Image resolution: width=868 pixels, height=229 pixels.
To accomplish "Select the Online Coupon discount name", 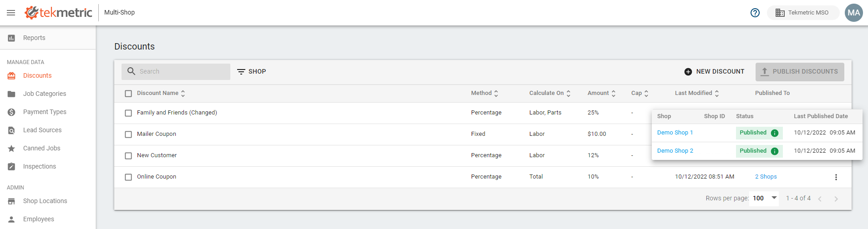I will (x=157, y=177).
